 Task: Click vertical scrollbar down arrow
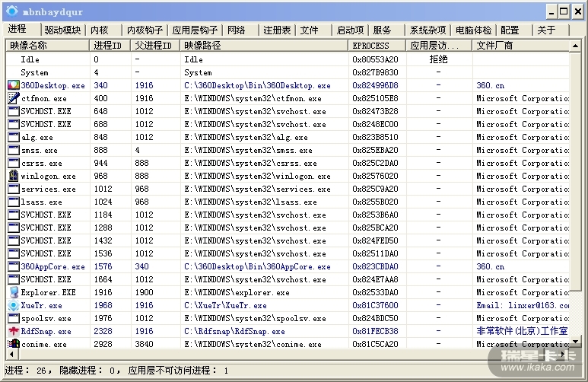point(576,342)
